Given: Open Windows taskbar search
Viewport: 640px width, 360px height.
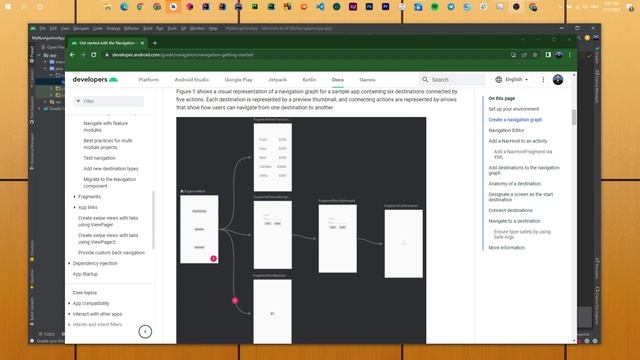Looking at the screenshot, I should coord(24,7).
